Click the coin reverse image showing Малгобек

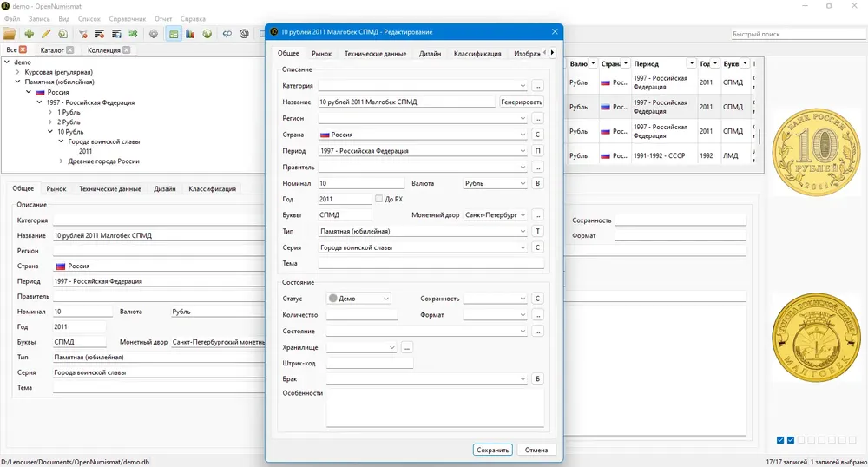coord(815,337)
